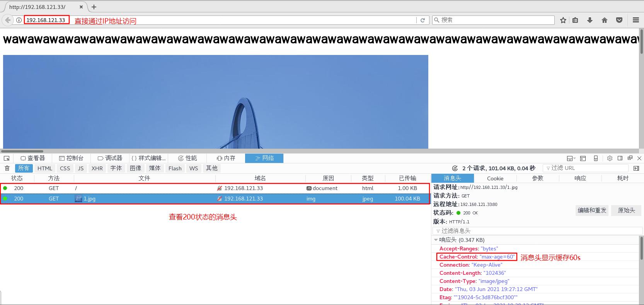Click the 过滤 URL filter field

coord(586,168)
